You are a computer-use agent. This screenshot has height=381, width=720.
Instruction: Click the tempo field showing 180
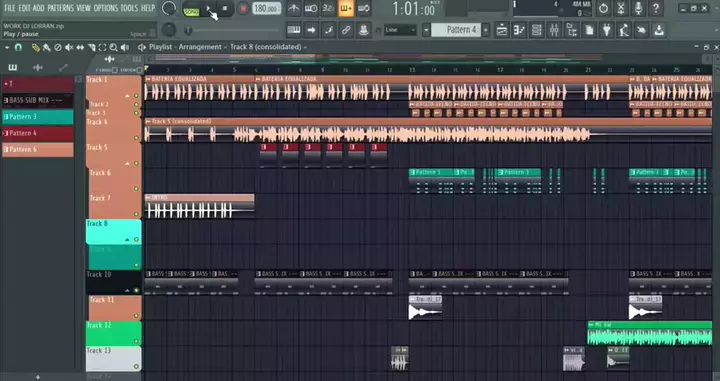pyautogui.click(x=267, y=9)
